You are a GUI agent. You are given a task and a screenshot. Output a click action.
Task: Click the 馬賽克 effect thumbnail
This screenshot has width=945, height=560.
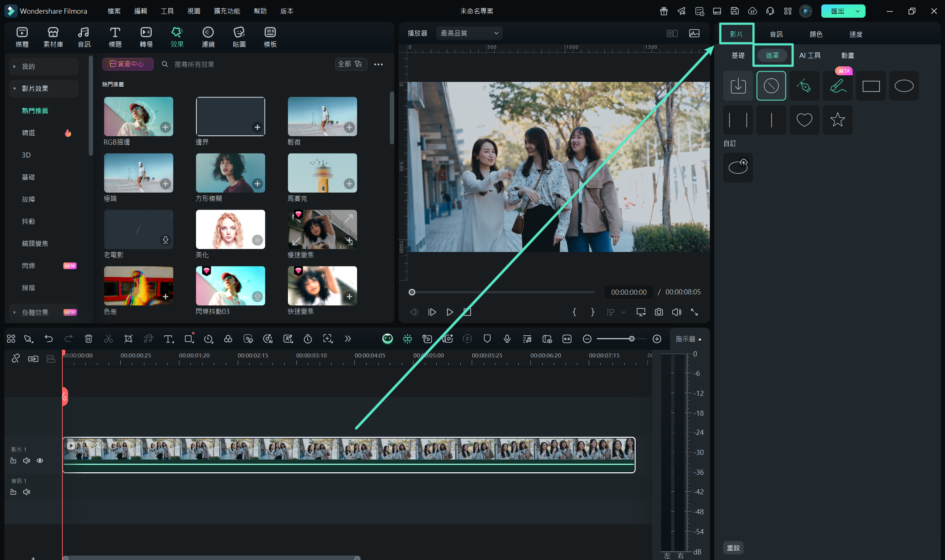click(x=322, y=173)
